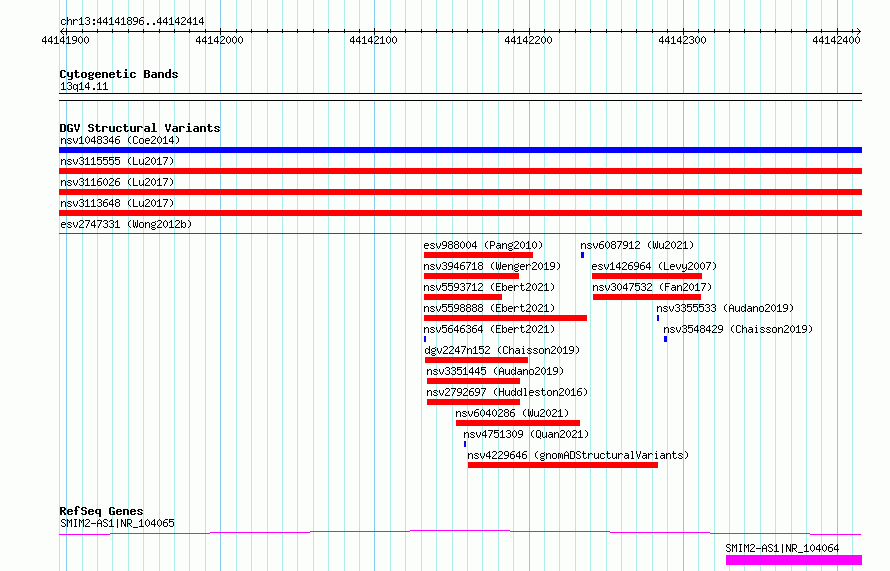Click ruler position 44142400
Viewport: 890px width, 571px height.
[x=836, y=40]
